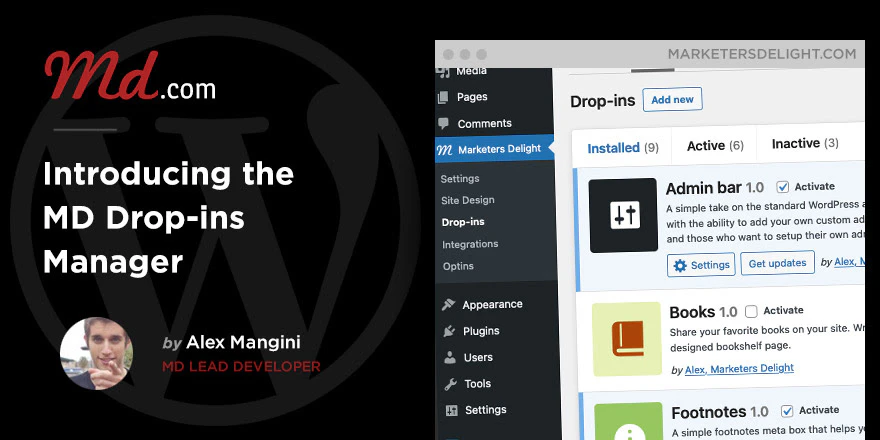This screenshot has width=880, height=440.
Task: Click the Marketers Delight M logo icon
Action: tap(444, 150)
